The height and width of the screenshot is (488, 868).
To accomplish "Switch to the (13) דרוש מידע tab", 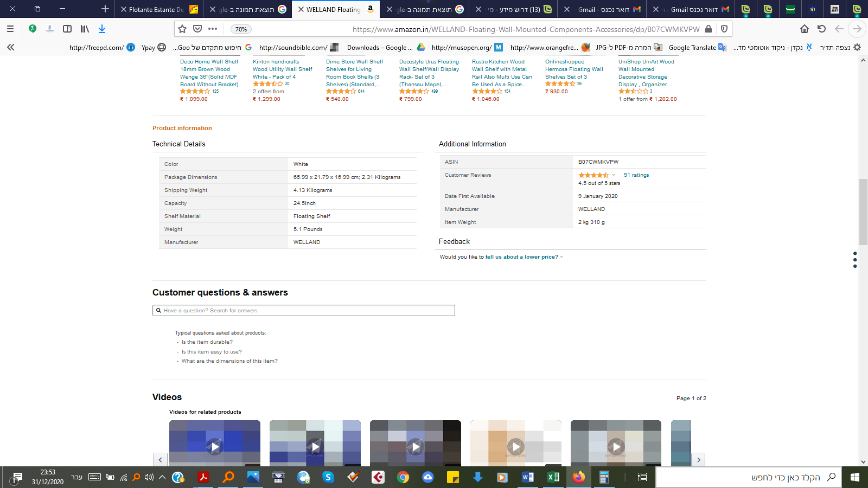I will [x=513, y=9].
